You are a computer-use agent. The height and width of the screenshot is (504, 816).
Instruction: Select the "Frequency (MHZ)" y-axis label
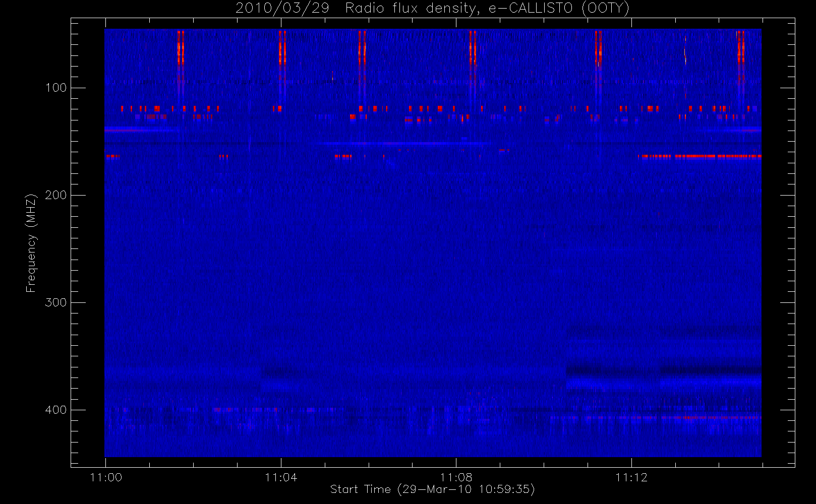(x=31, y=243)
